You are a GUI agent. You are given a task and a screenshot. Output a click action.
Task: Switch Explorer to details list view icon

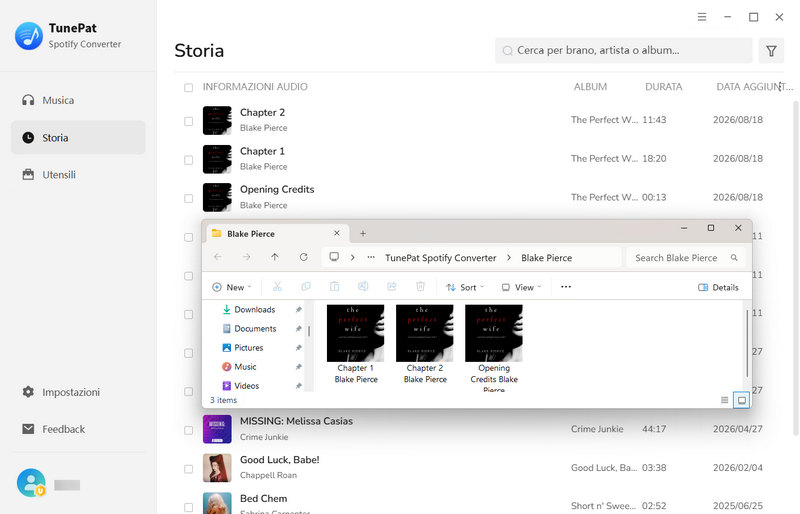click(x=724, y=400)
